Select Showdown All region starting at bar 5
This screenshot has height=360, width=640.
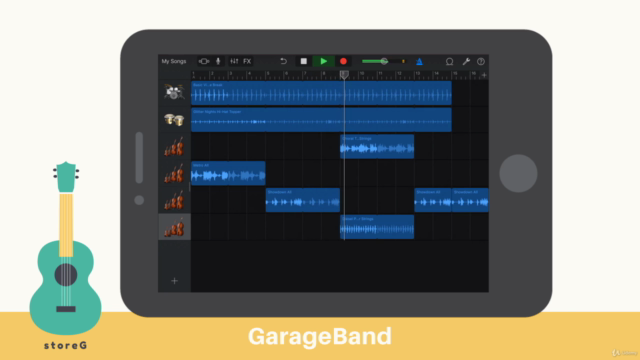tap(303, 200)
